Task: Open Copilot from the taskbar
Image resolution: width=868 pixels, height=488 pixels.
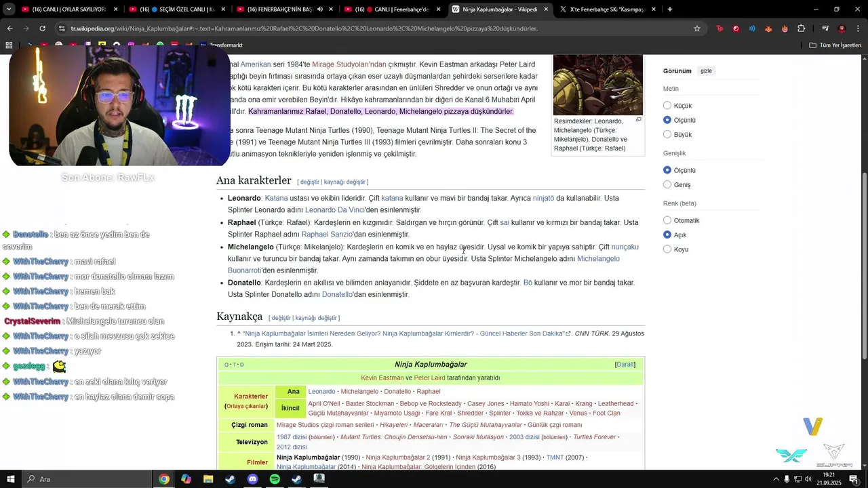Action: [186, 479]
